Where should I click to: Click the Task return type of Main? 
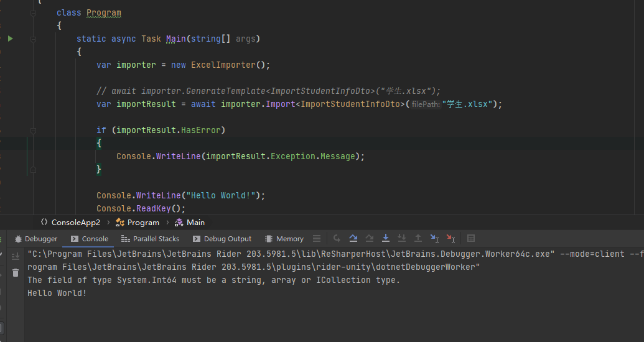tap(151, 39)
